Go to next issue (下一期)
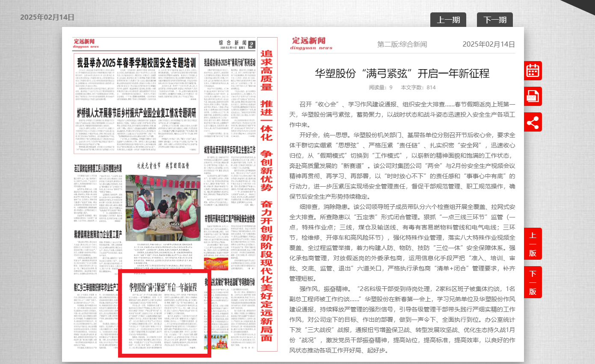Image resolution: width=595 pixels, height=364 pixels. 494,20
